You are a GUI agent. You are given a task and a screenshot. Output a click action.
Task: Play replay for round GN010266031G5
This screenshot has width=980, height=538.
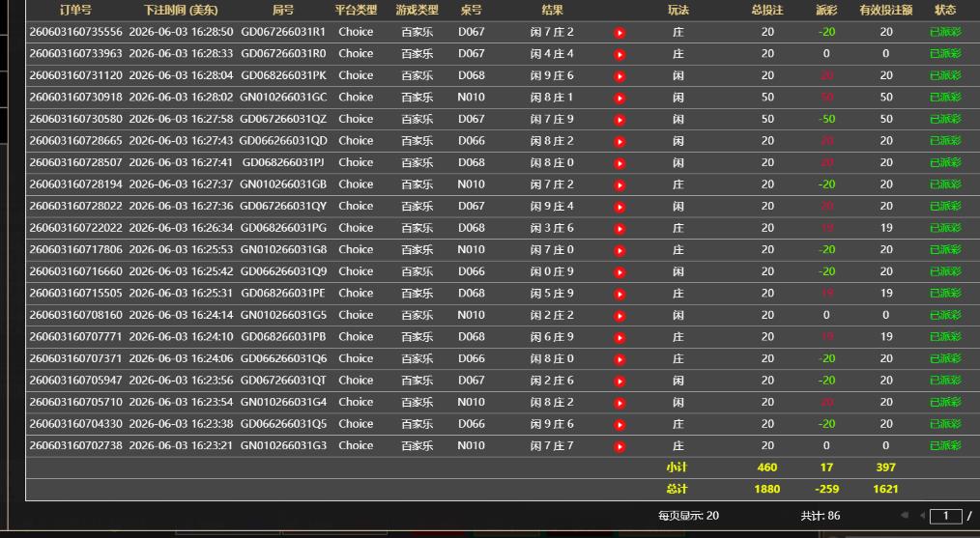tap(620, 316)
